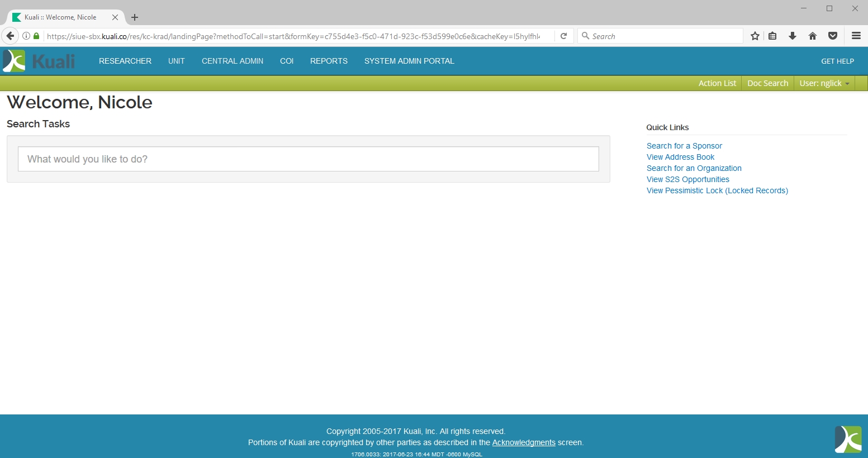The image size is (868, 458).
Task: Open the RESEARCHER menu
Action: click(125, 61)
